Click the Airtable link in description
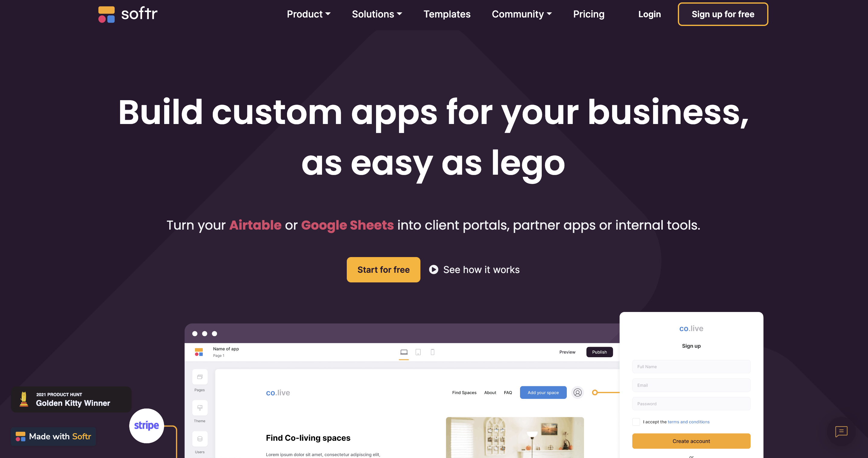Screen dimensions: 868x458 tap(255, 224)
